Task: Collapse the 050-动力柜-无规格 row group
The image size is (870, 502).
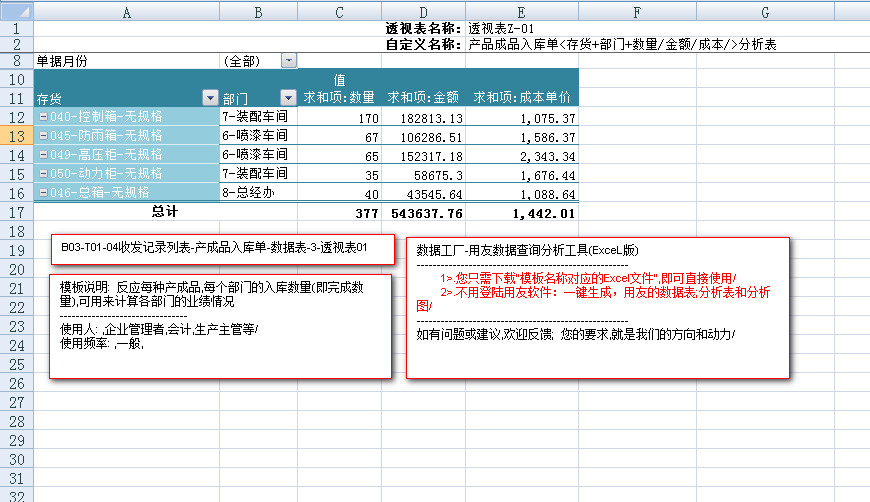Action: point(42,174)
